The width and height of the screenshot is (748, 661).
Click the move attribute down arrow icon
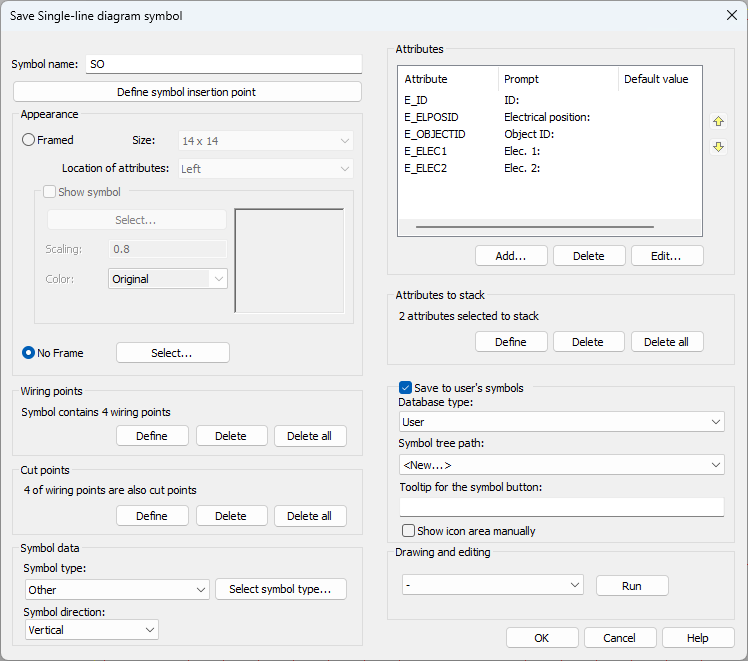tap(718, 147)
